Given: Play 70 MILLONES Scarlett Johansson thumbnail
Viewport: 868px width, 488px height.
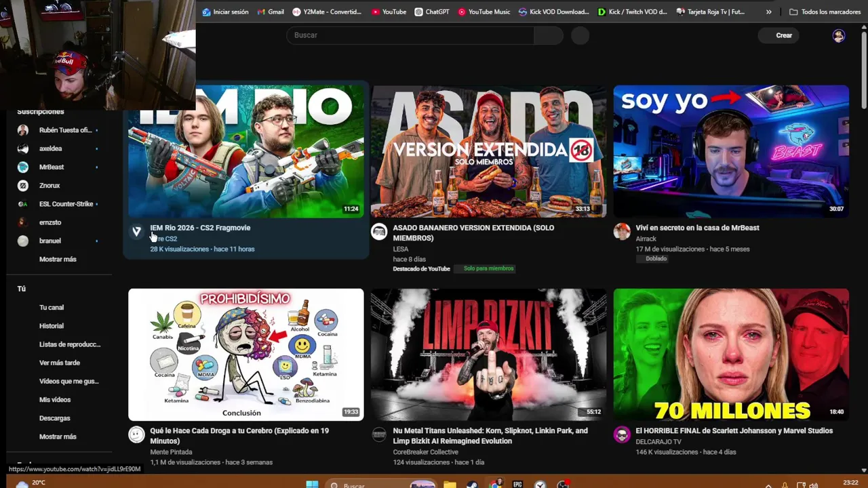Looking at the screenshot, I should point(731,354).
